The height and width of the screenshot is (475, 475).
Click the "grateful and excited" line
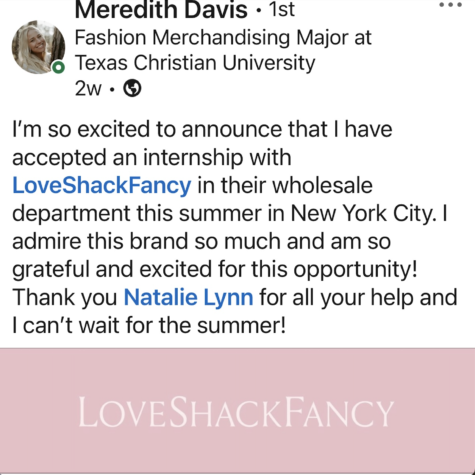pos(215,269)
